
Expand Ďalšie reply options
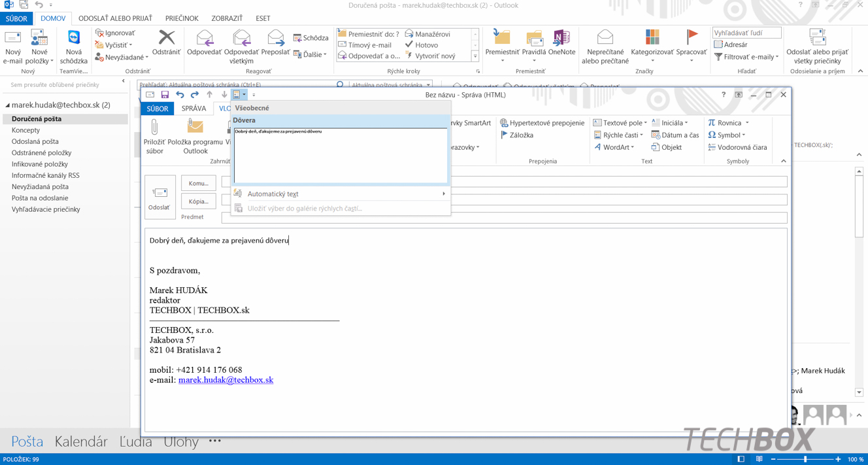(310, 54)
